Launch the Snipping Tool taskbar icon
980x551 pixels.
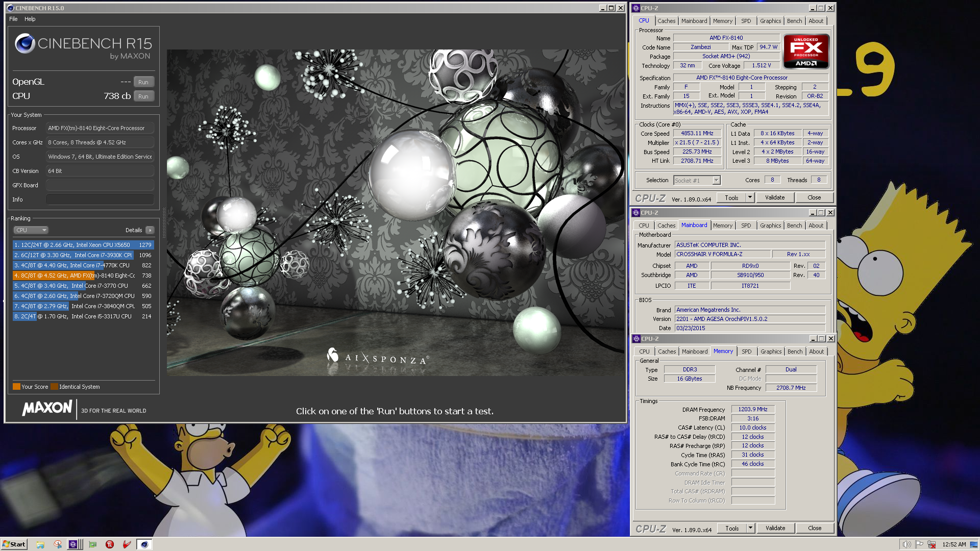[x=58, y=544]
